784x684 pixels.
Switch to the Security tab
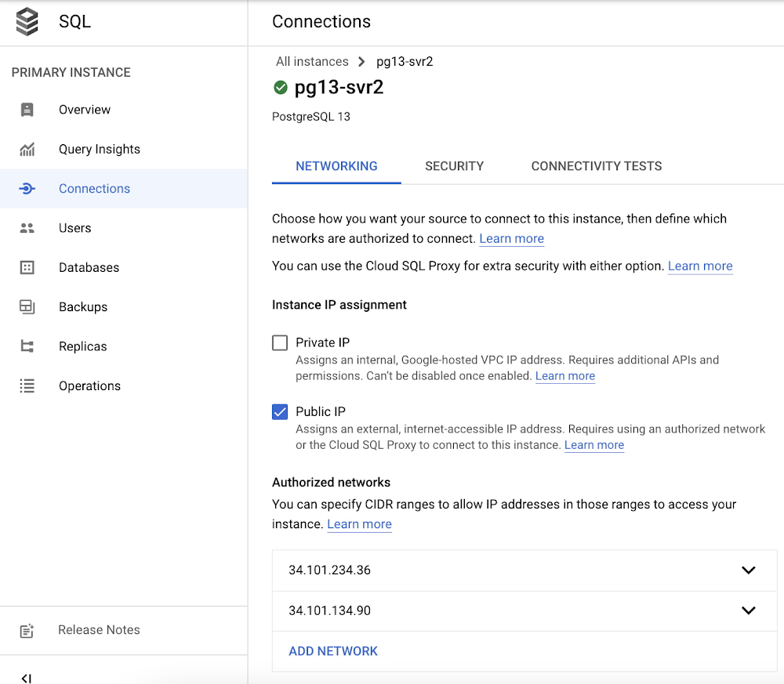454,166
